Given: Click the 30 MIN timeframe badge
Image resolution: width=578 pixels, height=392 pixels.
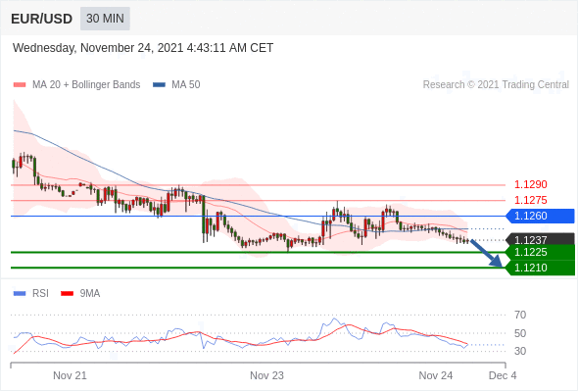Looking at the screenshot, I should (105, 19).
